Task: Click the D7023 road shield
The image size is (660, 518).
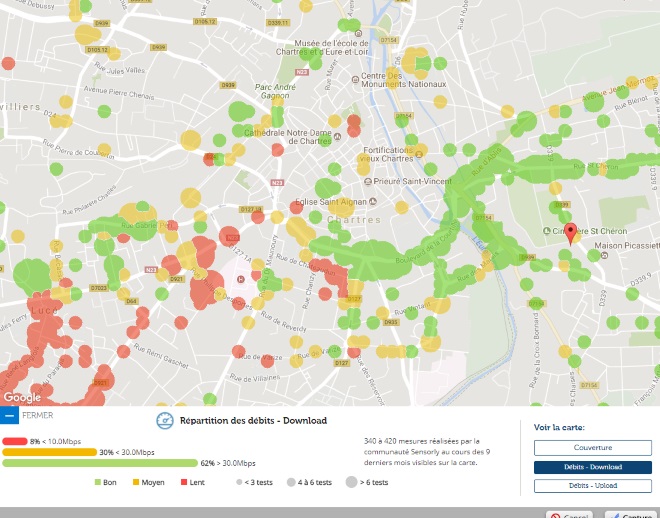Action: click(x=99, y=288)
